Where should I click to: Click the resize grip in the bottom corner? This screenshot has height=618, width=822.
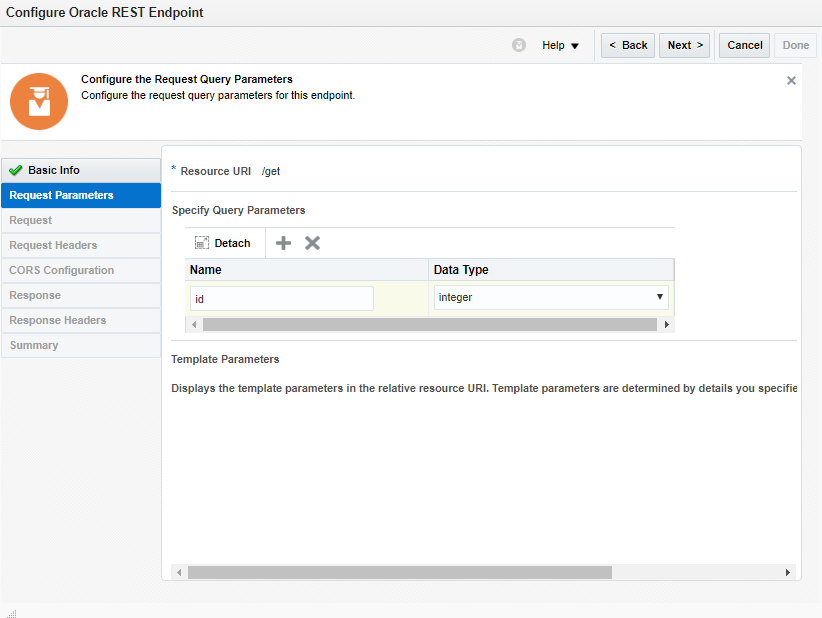click(x=12, y=613)
